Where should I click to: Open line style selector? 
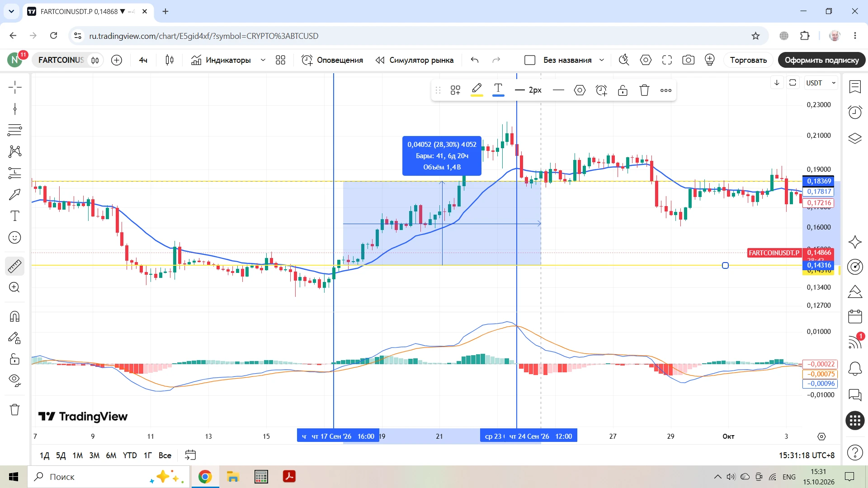click(558, 90)
